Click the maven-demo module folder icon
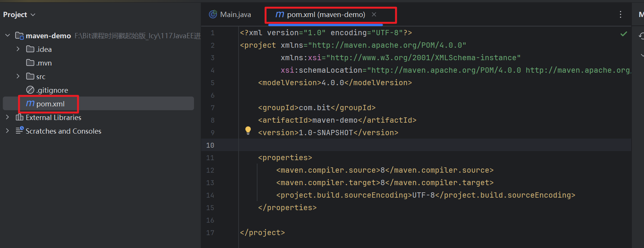Image resolution: width=644 pixels, height=248 pixels. click(20, 36)
